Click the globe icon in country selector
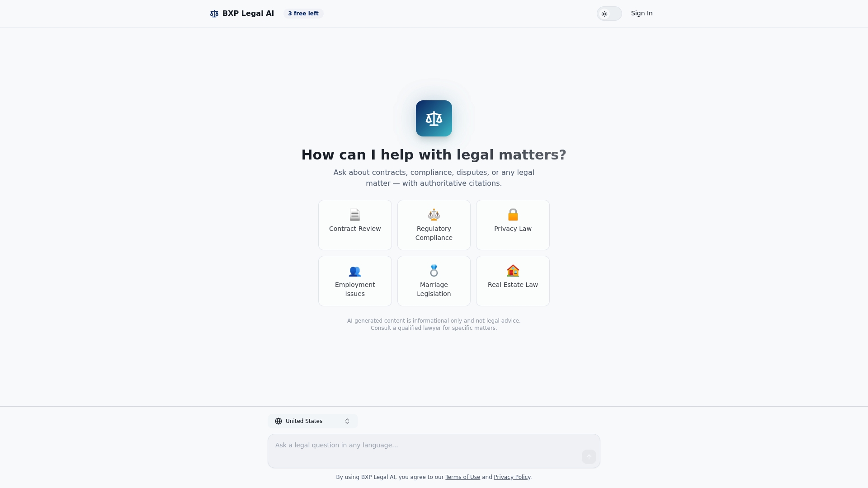 tap(278, 421)
